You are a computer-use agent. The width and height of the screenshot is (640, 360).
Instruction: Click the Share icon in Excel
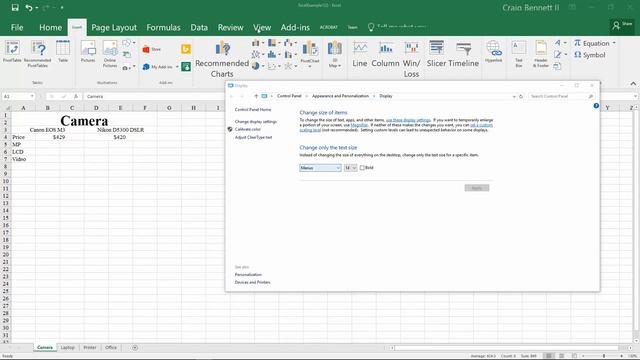click(622, 25)
